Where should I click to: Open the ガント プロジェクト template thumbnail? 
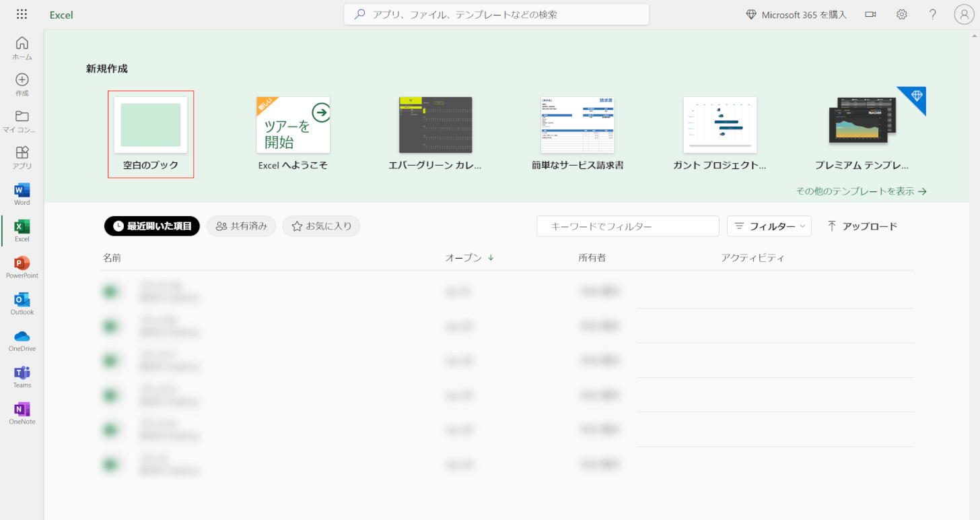pos(720,125)
